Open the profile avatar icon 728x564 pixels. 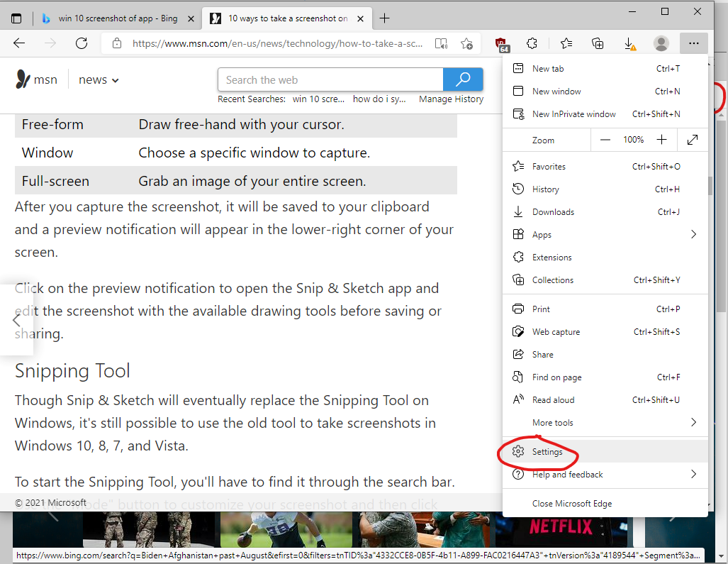pos(661,43)
